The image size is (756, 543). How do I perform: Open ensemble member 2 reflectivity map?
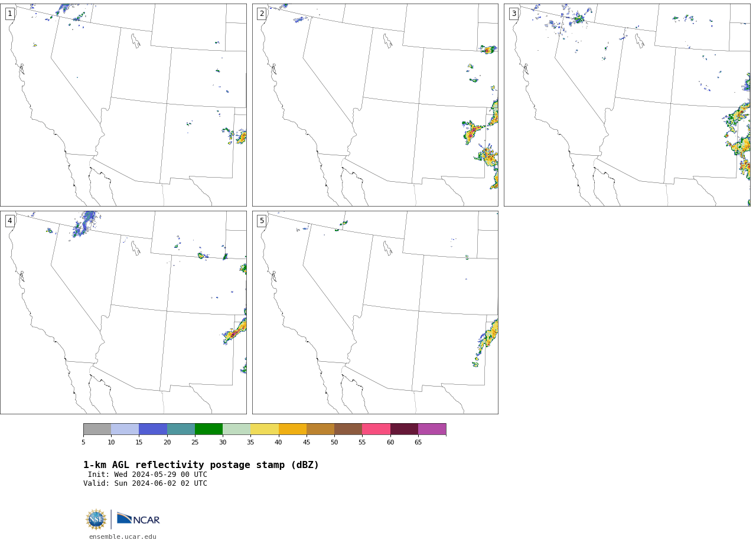[x=375, y=105]
